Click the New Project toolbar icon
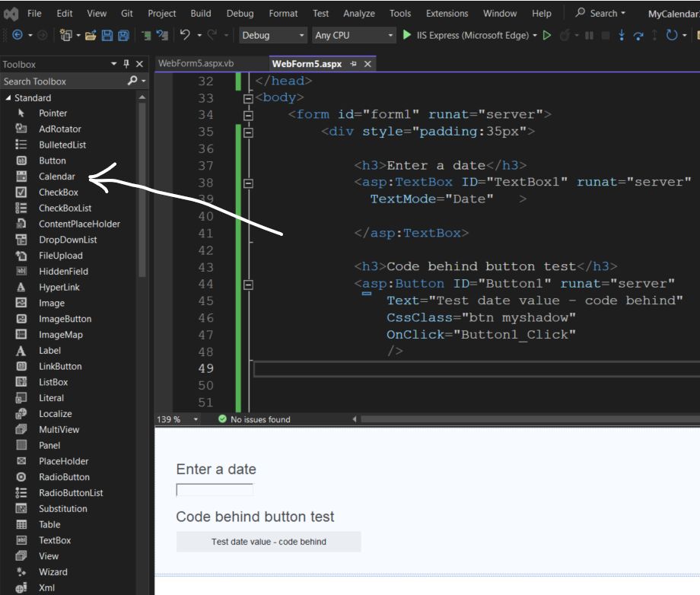700x595 pixels. point(65,35)
